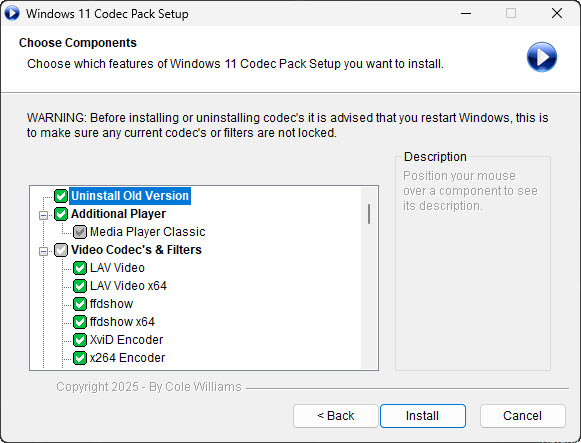Toggle the x264 Encoder checkbox
The width and height of the screenshot is (581, 443).
[x=80, y=358]
